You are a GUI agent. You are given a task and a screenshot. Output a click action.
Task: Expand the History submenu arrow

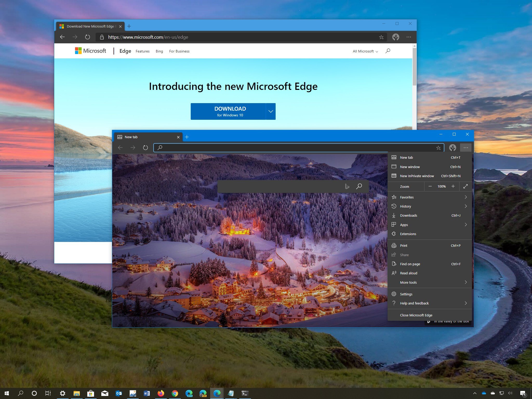tap(466, 206)
